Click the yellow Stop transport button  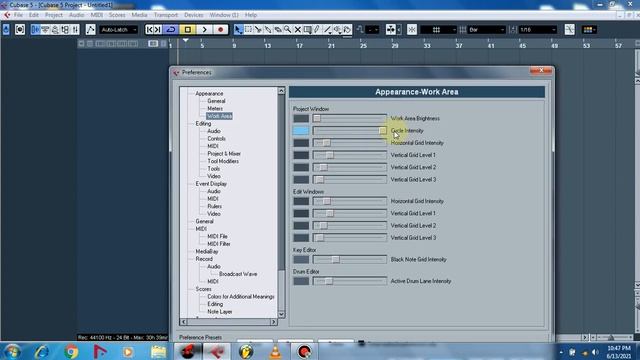pyautogui.click(x=187, y=29)
